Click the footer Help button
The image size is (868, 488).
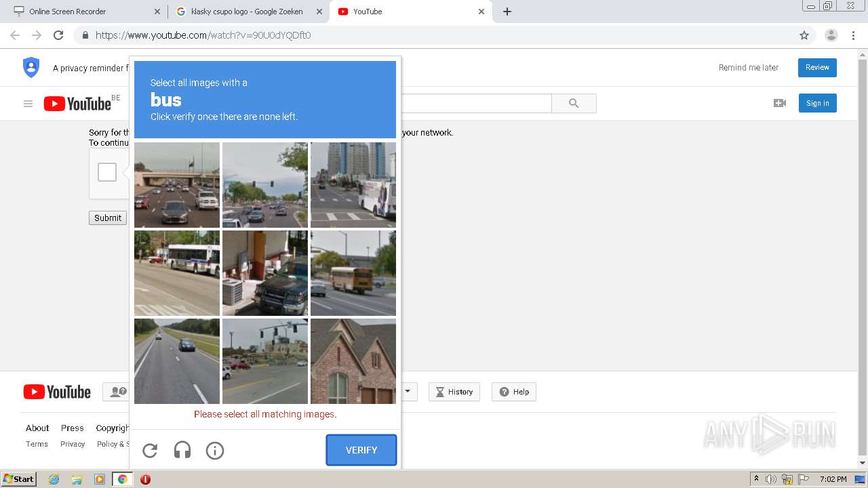514,392
